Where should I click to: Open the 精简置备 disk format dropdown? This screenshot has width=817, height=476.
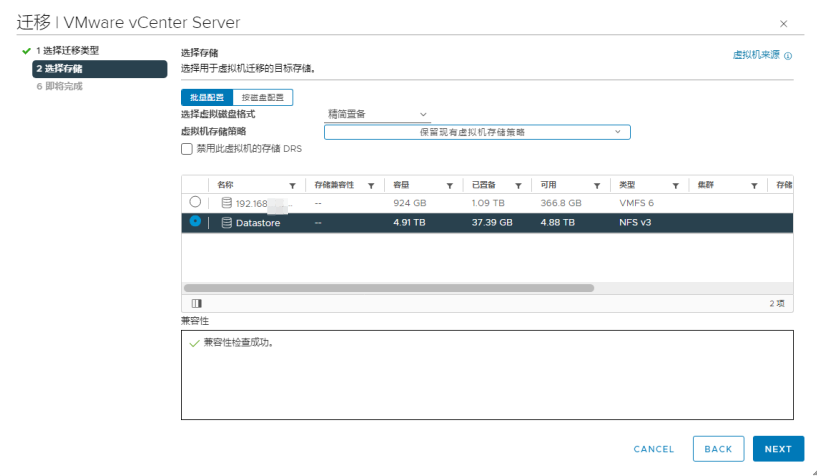377,114
